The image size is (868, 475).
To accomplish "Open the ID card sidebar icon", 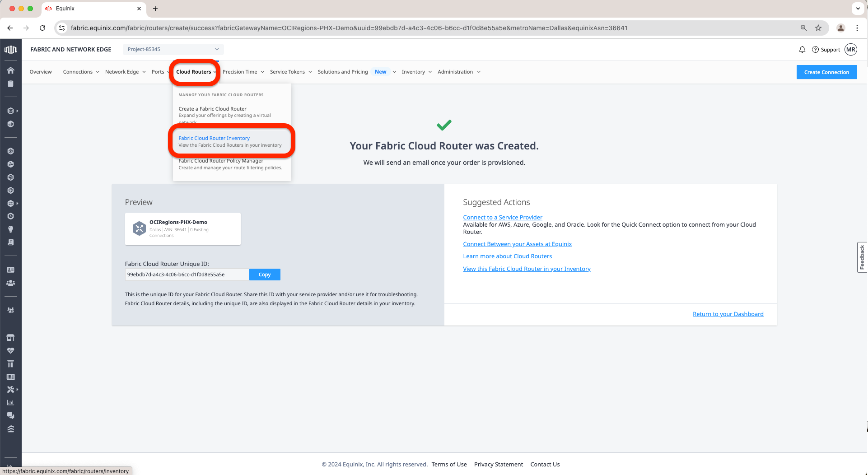I will [10, 270].
